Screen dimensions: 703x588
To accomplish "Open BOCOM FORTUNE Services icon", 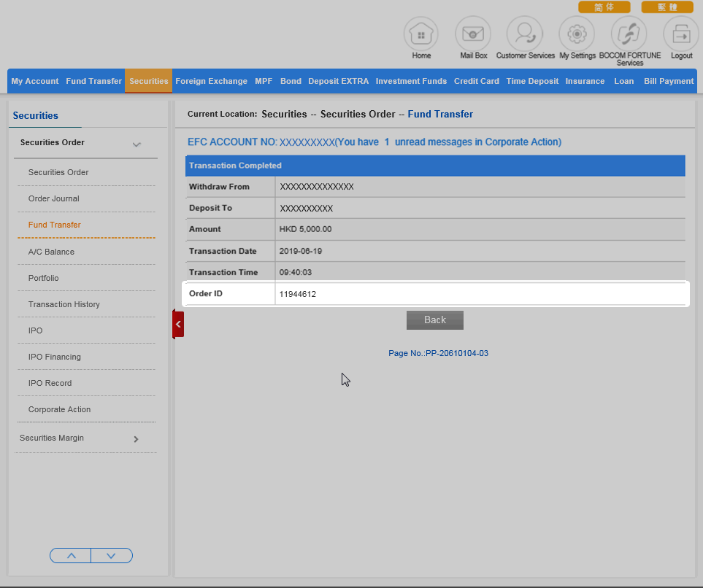I will pyautogui.click(x=629, y=34).
